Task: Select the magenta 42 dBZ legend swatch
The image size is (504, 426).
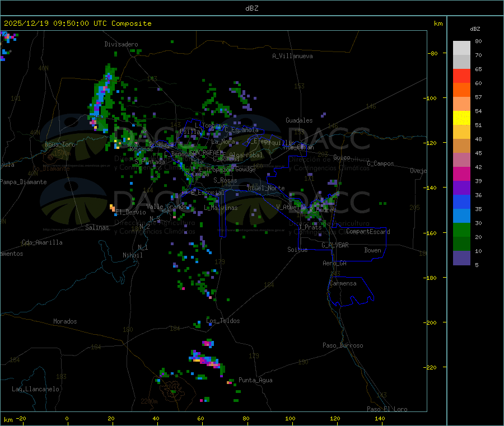Action: pyautogui.click(x=461, y=174)
